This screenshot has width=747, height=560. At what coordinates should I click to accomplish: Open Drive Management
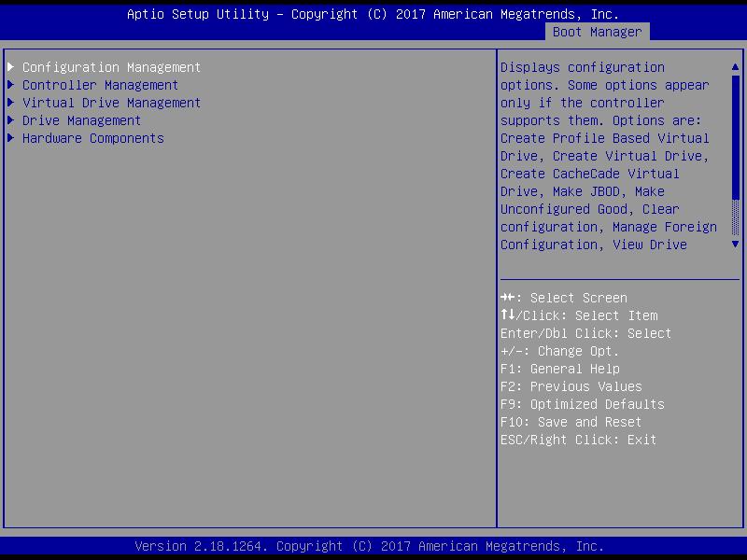pyautogui.click(x=81, y=120)
